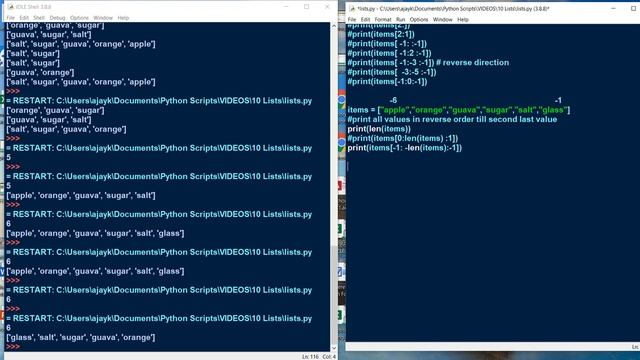Open Help menu in lists.py editor

[x=463, y=20]
